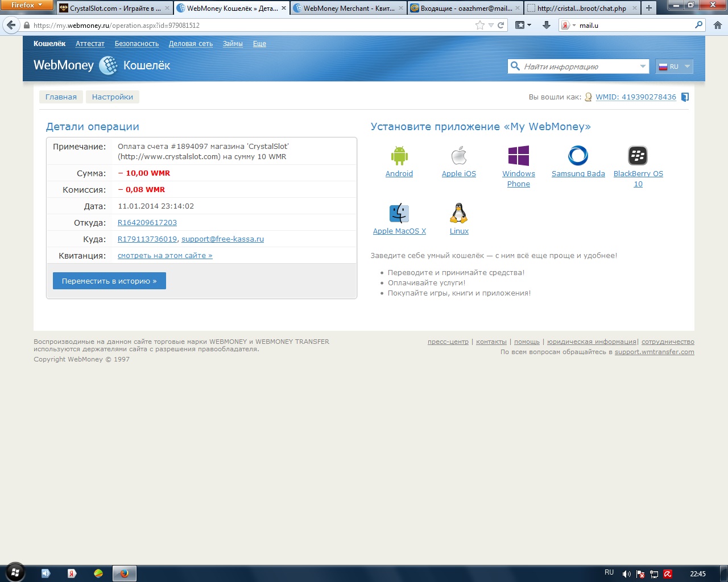Open the Samsung Bada app icon
Screen dimensions: 728x582
pyautogui.click(x=578, y=155)
